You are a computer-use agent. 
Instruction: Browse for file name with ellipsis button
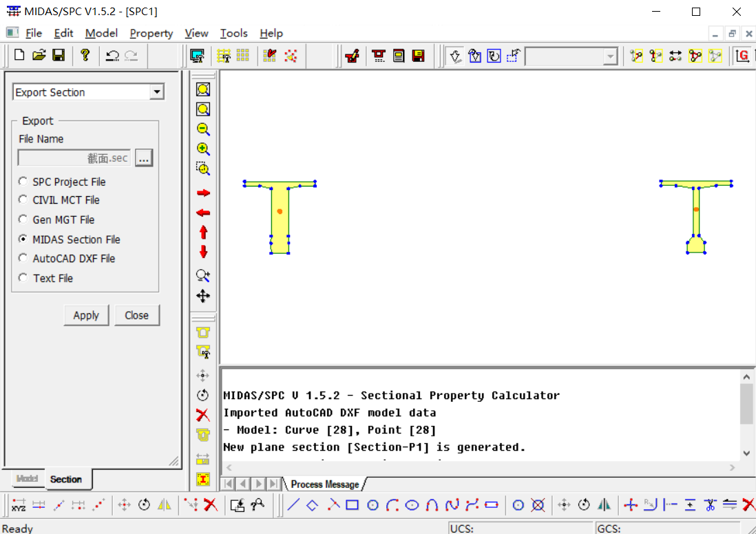click(143, 158)
